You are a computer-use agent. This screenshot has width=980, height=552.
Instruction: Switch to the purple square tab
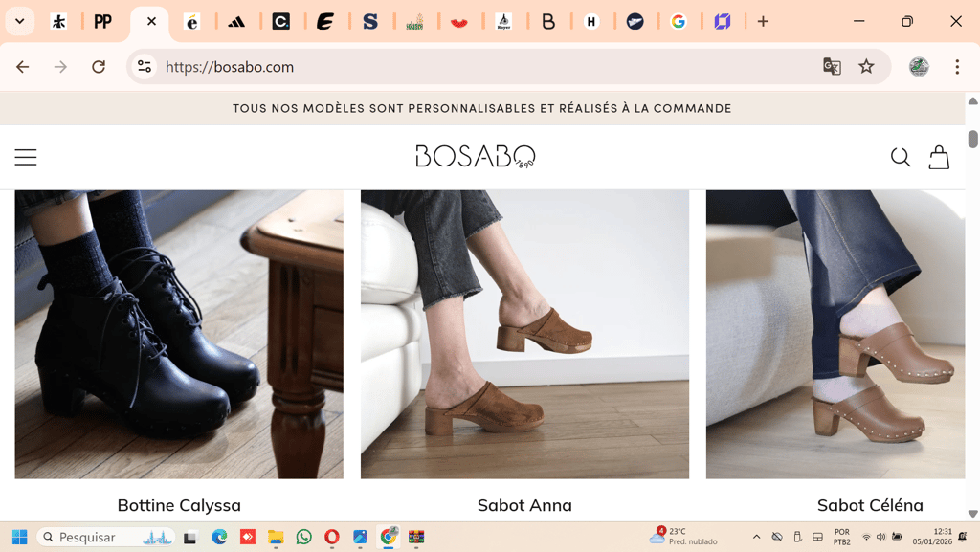[x=723, y=22]
